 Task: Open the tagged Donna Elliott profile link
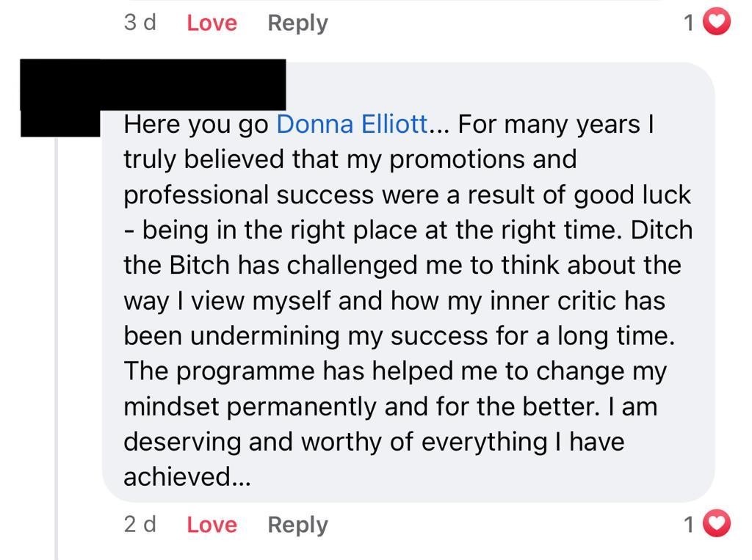(352, 124)
